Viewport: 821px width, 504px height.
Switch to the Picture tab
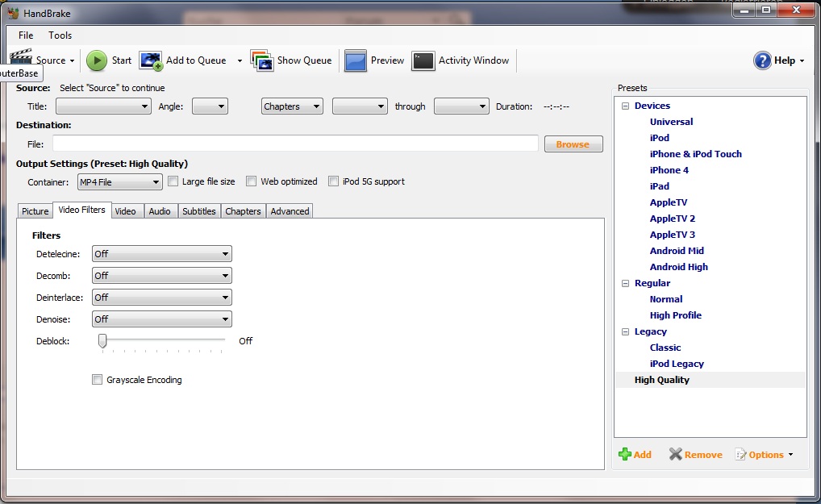(x=35, y=211)
